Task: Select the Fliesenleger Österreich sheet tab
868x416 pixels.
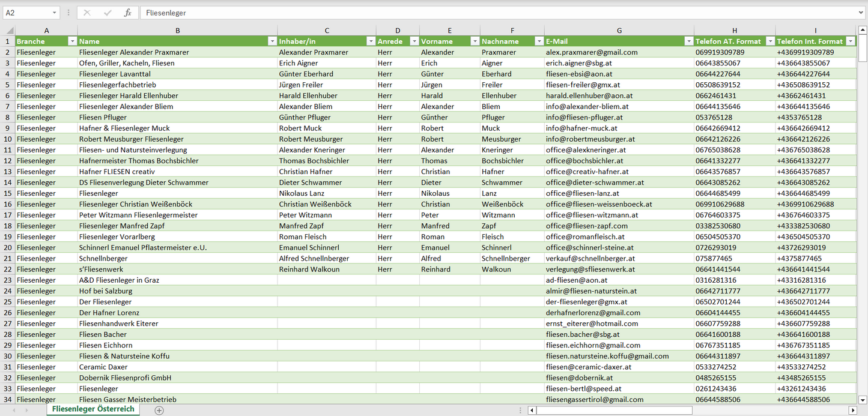Action: (93, 409)
